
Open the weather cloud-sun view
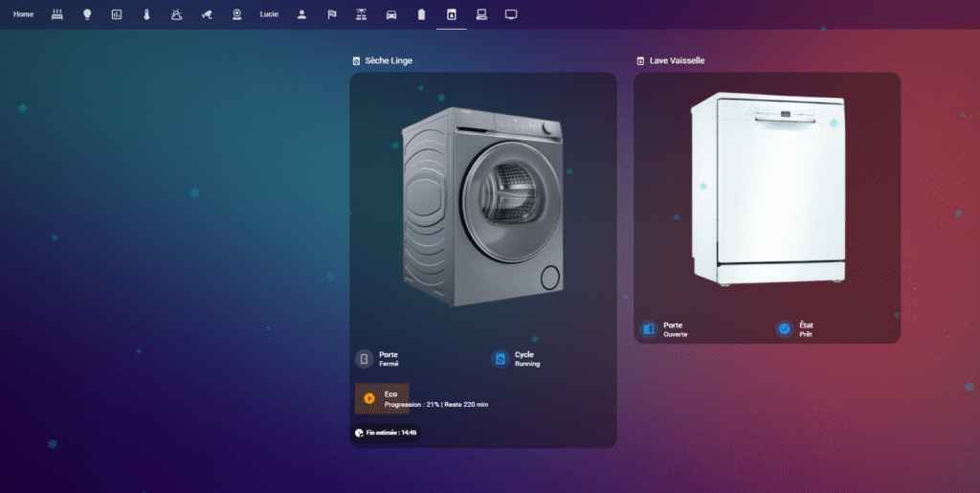click(176, 14)
